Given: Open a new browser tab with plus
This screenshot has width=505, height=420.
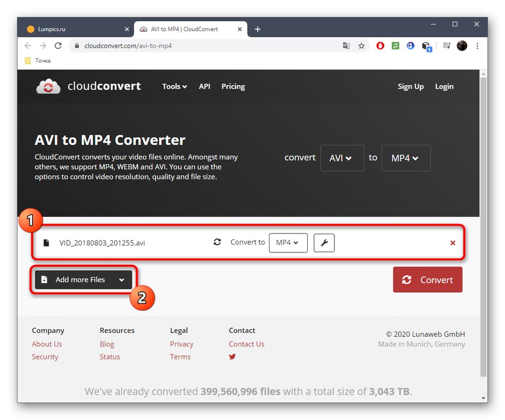Looking at the screenshot, I should tap(258, 29).
